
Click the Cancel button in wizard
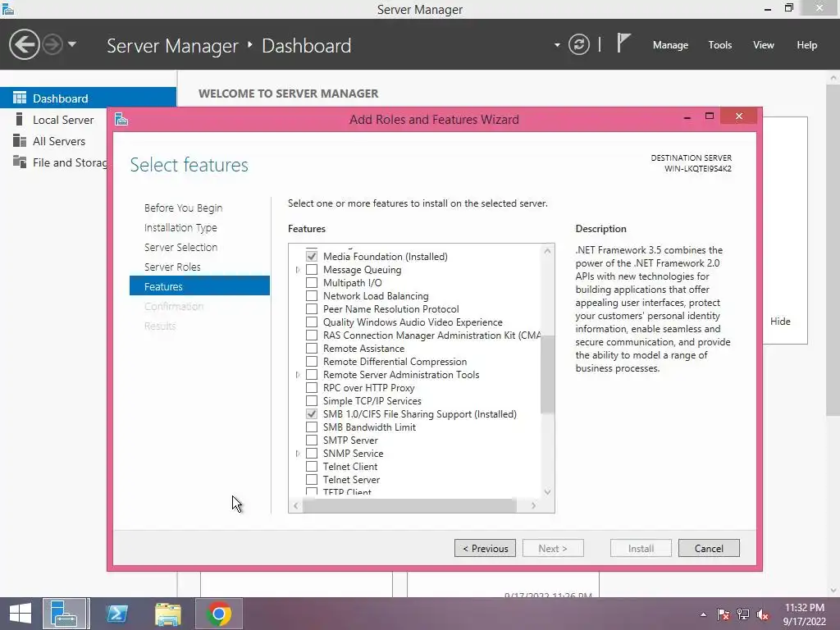(709, 548)
